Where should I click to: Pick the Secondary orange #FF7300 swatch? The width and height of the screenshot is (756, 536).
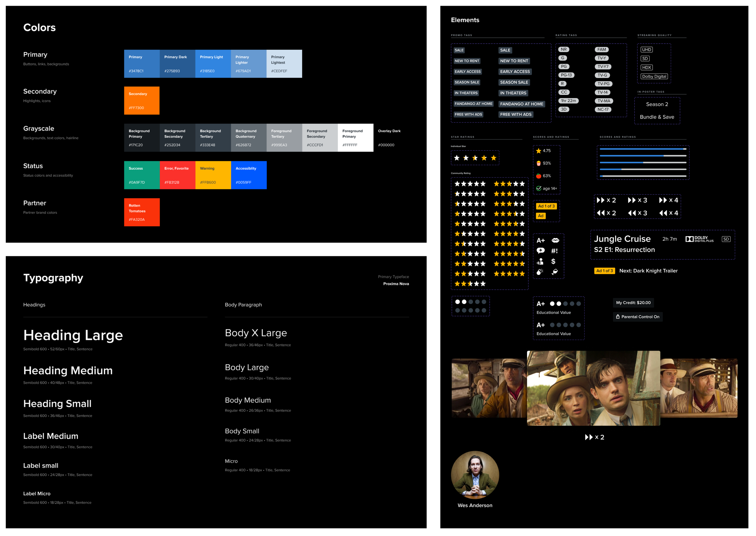pos(142,101)
